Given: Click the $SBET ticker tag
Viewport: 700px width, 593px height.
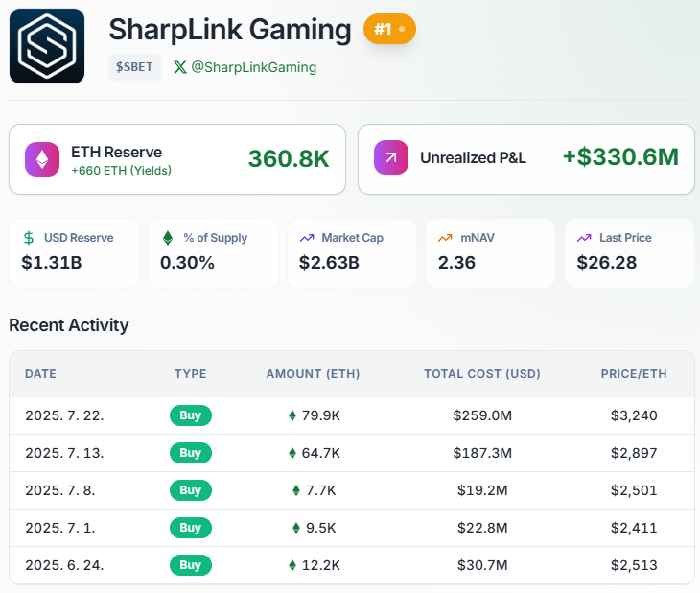Looking at the screenshot, I should click(x=134, y=67).
